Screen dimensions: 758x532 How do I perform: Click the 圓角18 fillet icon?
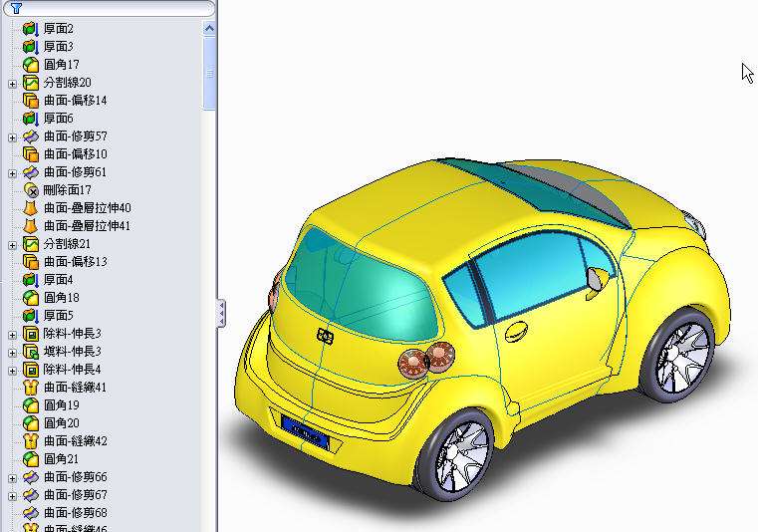click(x=31, y=298)
